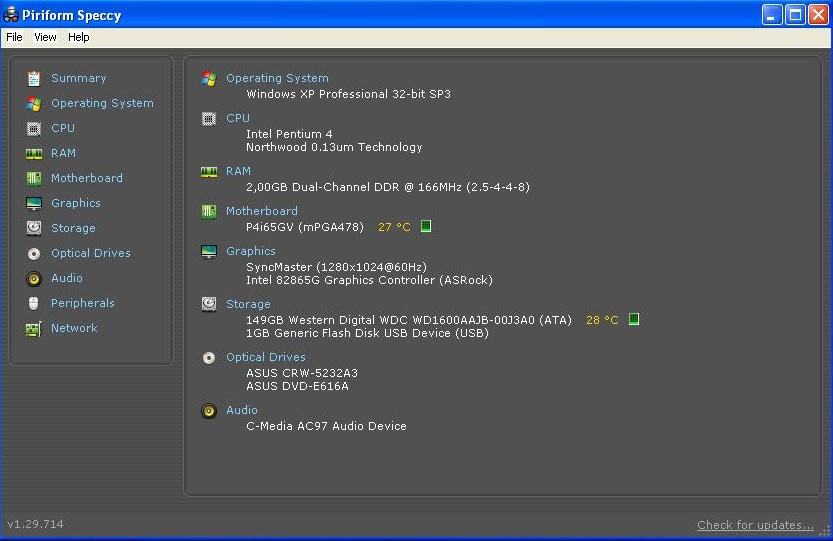Click the 'P4i65GV (mPGA478)' motherboard text
This screenshot has height=541, width=833.
tap(305, 227)
